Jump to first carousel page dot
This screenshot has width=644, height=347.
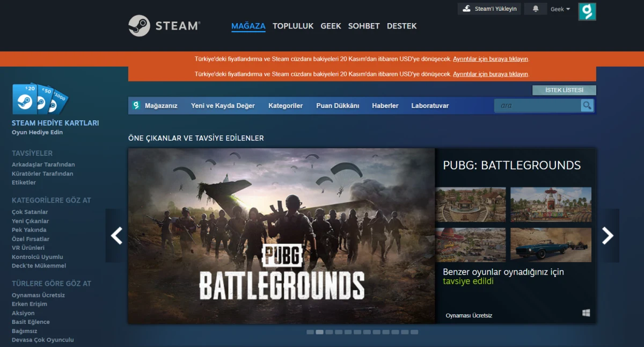coord(310,332)
